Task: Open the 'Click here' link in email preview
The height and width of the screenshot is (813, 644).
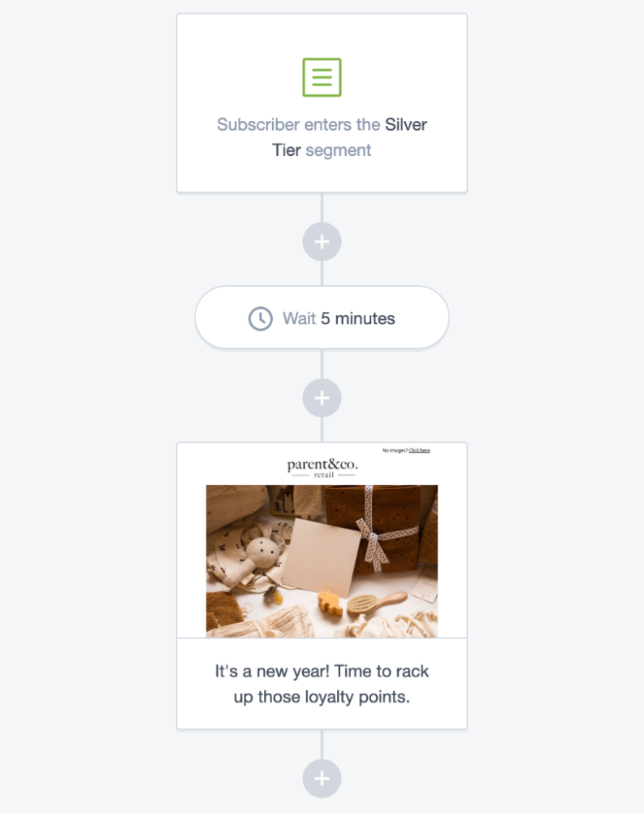Action: pyautogui.click(x=419, y=450)
